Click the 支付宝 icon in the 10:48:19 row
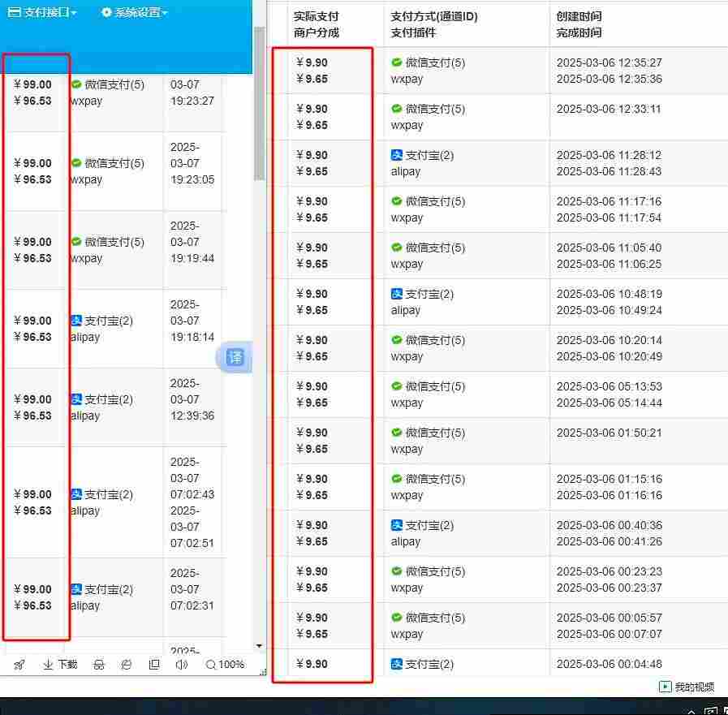Viewport: 728px width, 715px height. [397, 294]
